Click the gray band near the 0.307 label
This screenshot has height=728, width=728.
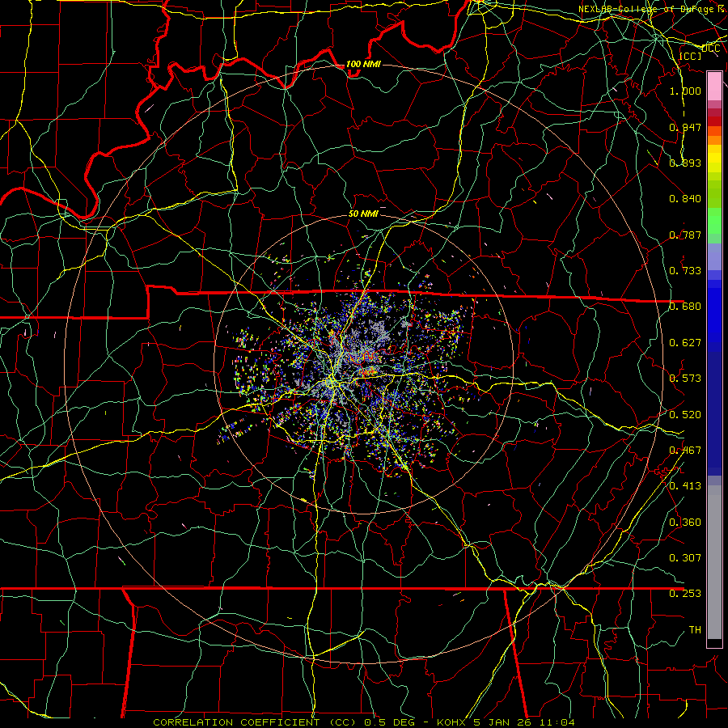click(x=714, y=562)
